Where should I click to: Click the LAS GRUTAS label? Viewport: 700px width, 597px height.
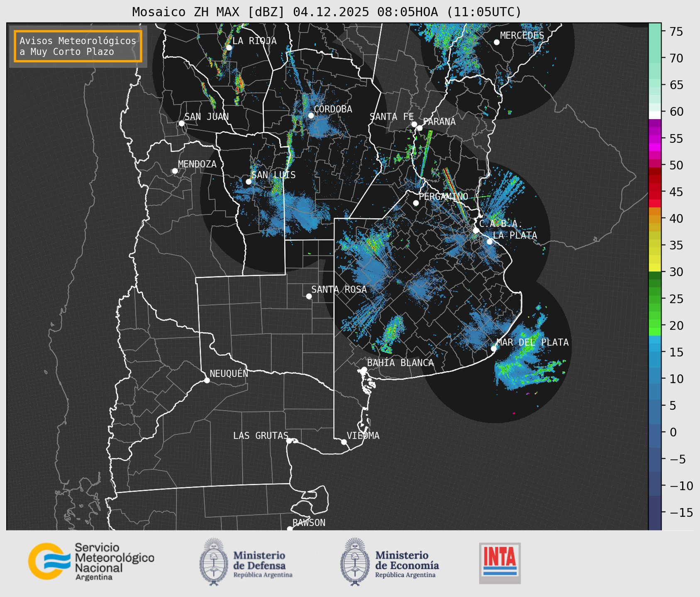point(261,436)
